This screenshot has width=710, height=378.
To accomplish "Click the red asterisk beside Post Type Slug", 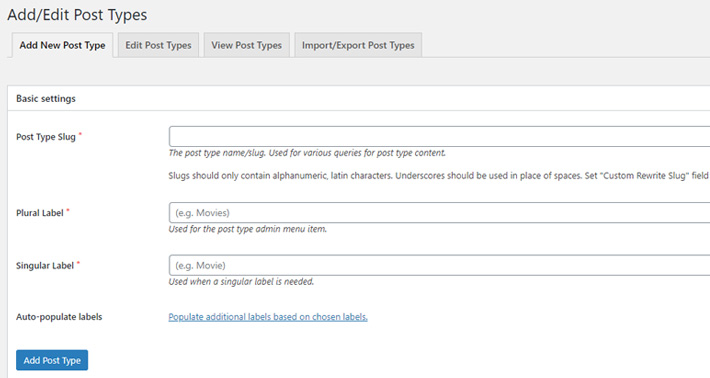I will pyautogui.click(x=80, y=134).
